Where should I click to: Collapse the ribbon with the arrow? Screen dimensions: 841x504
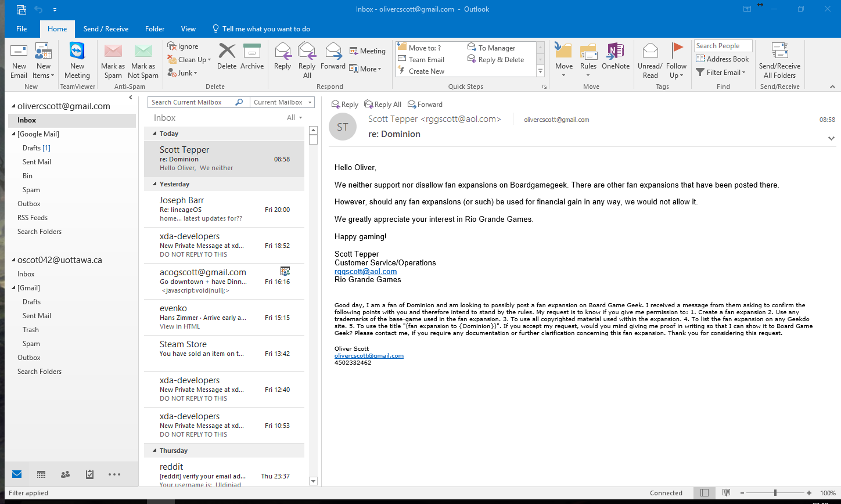pos(832,87)
